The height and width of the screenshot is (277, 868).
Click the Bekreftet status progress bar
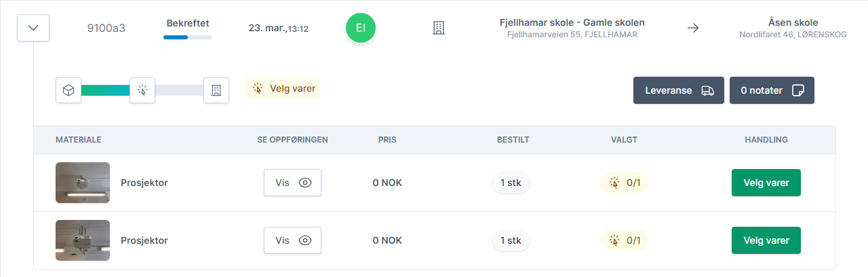click(188, 37)
